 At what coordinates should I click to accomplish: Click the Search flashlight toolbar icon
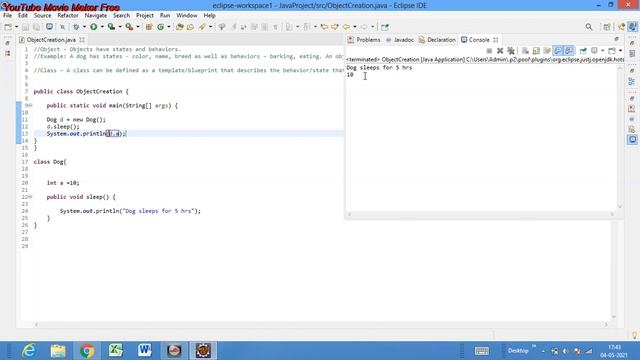point(202,27)
